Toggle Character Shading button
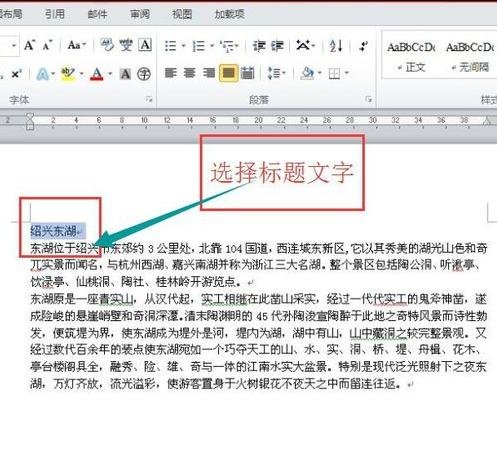Screen dimensions: 497x473 click(x=125, y=74)
